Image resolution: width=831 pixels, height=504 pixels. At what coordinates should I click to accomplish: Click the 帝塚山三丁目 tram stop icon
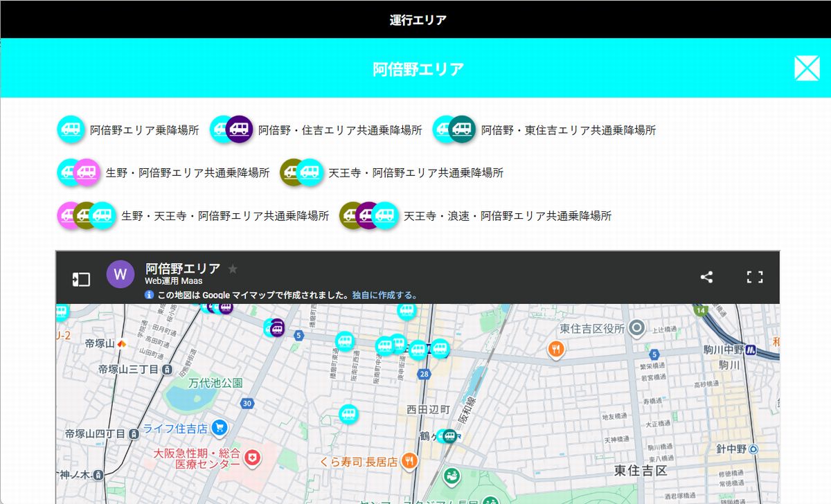click(x=166, y=370)
